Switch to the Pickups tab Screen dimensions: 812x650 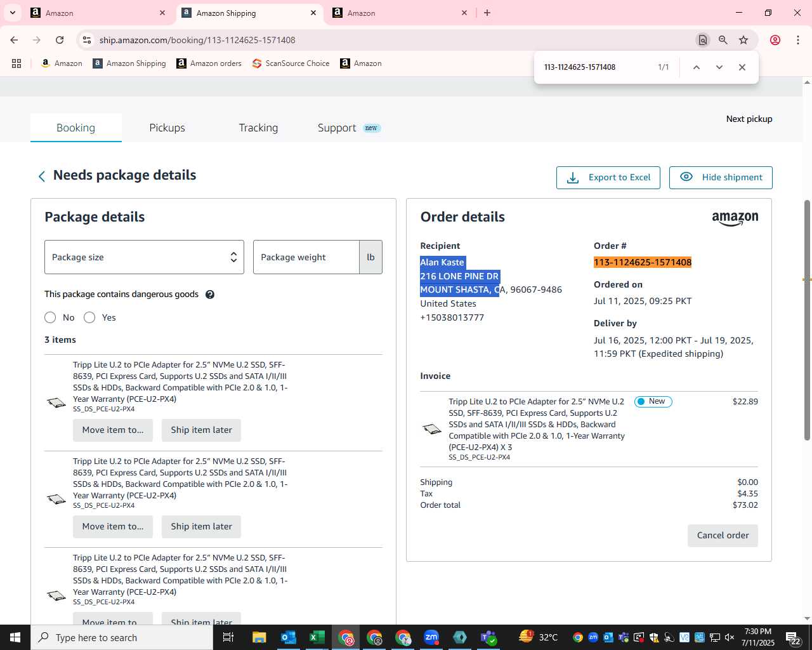pyautogui.click(x=167, y=128)
